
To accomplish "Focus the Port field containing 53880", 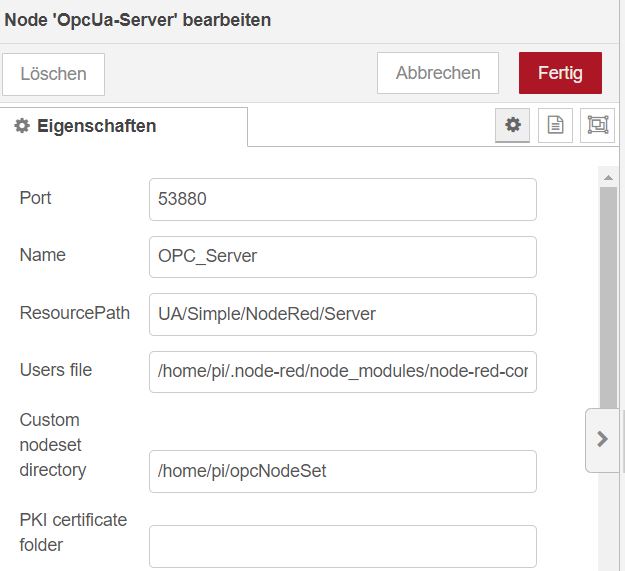I will [343, 199].
